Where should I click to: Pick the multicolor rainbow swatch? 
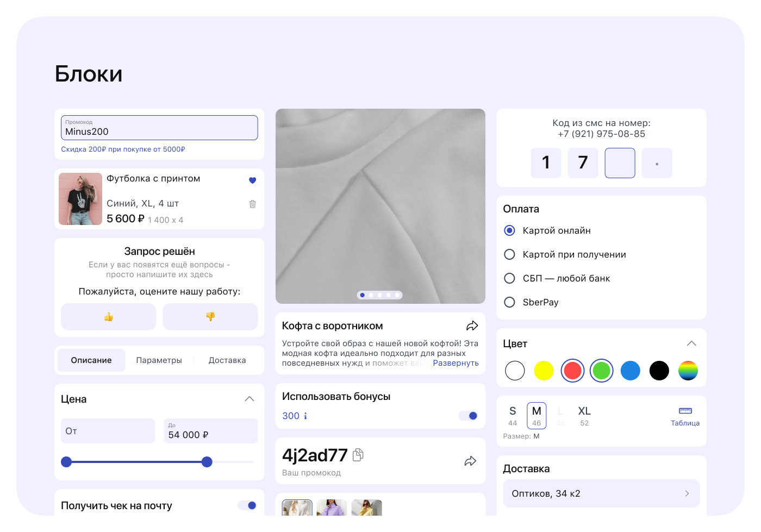click(688, 371)
